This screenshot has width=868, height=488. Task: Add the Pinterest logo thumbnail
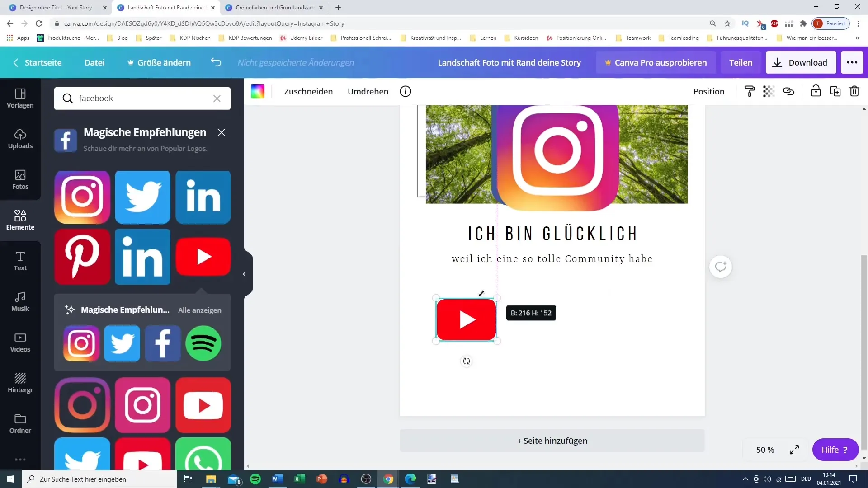(82, 257)
